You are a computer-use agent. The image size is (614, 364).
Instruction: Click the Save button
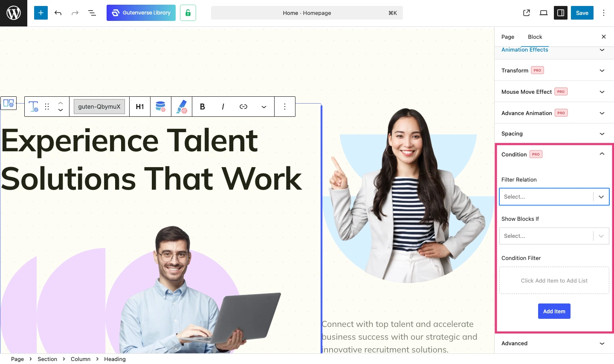tap(582, 13)
